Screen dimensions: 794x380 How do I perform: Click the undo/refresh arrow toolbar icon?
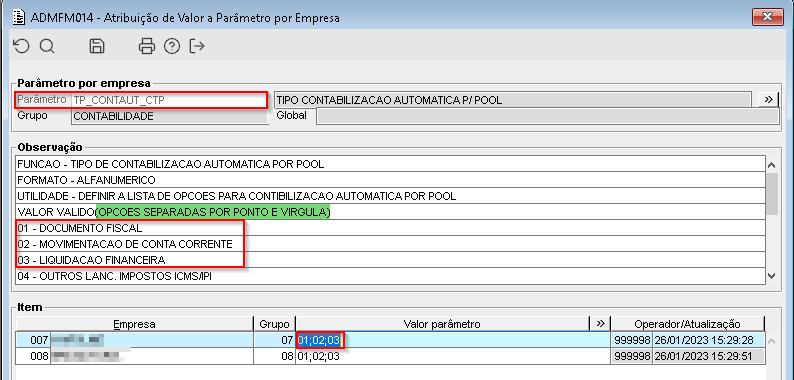[x=21, y=46]
